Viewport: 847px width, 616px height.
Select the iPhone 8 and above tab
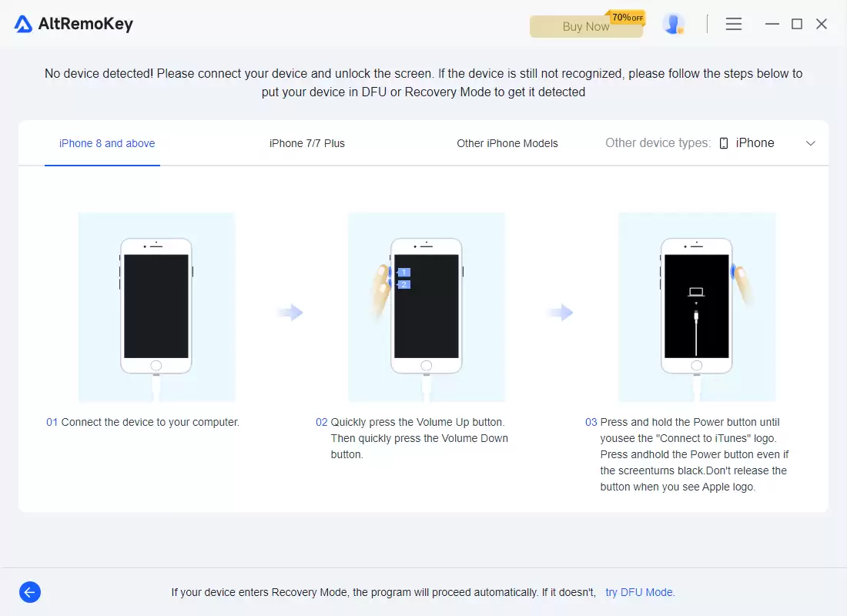tap(107, 143)
